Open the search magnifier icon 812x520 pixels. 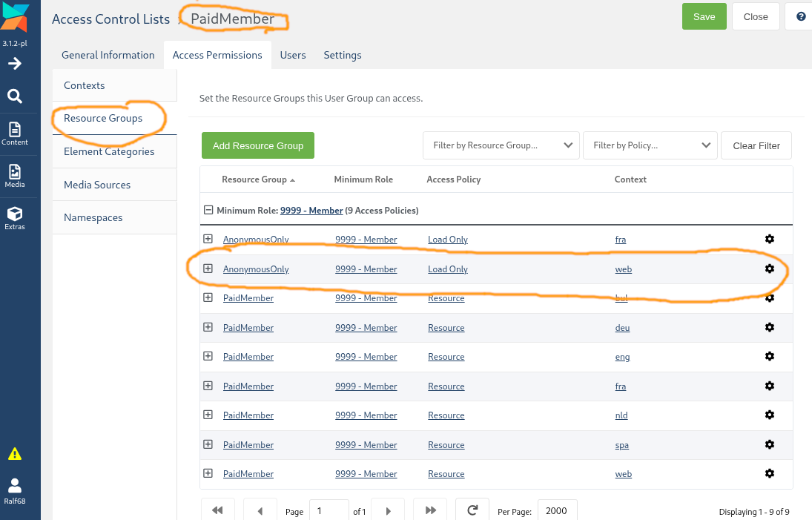15,96
